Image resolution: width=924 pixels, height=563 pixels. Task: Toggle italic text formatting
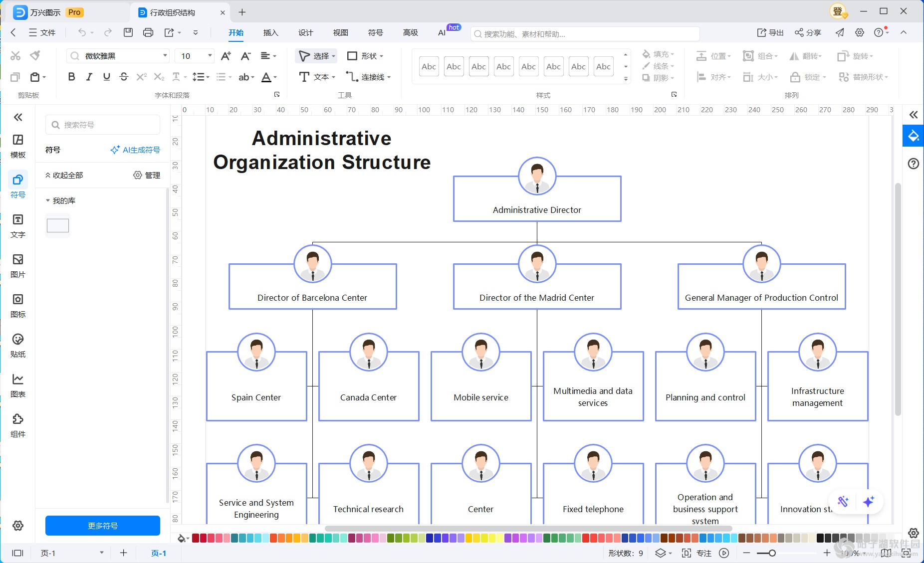click(89, 77)
